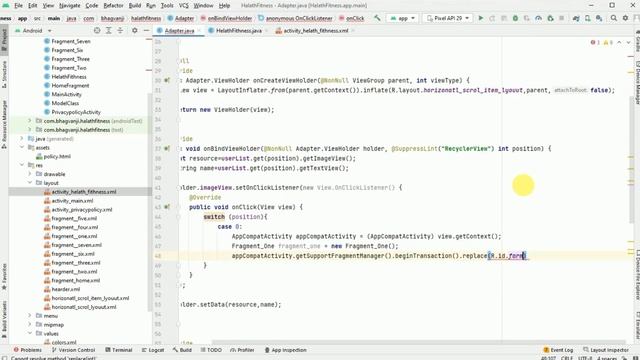
Task: Open the Terminal tool window
Action: (x=119, y=350)
